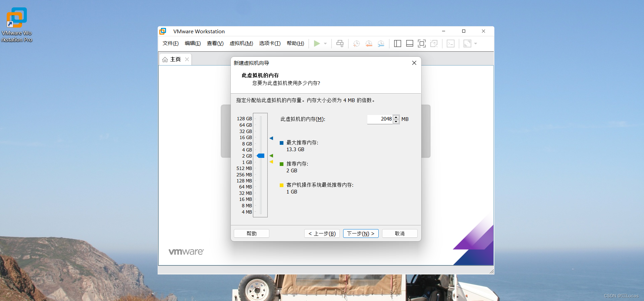The height and width of the screenshot is (301, 644).
Task: Click the revert snapshot icon
Action: point(369,43)
